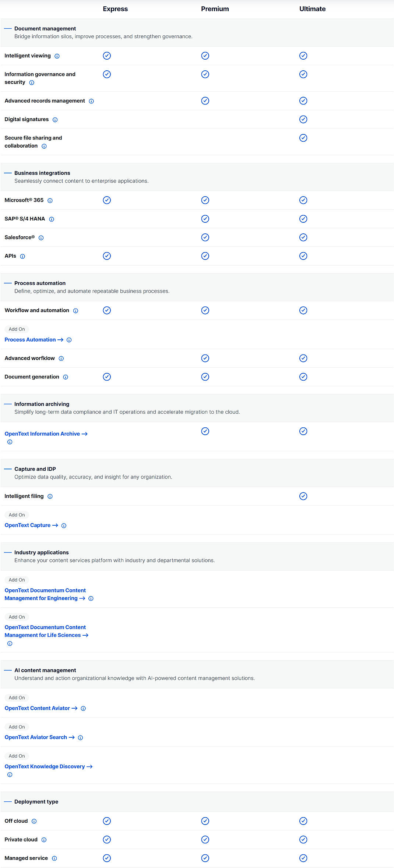Click the Salesforce feature label
The image size is (394, 868).
coord(20,237)
